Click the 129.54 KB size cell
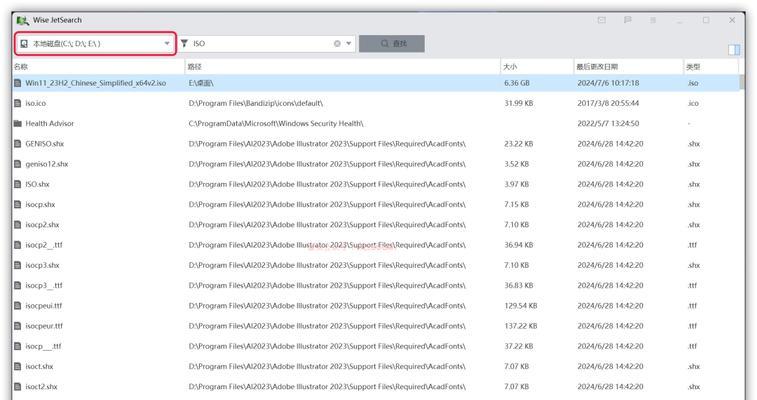Image resolution: width=757 pixels, height=400 pixels. point(520,306)
